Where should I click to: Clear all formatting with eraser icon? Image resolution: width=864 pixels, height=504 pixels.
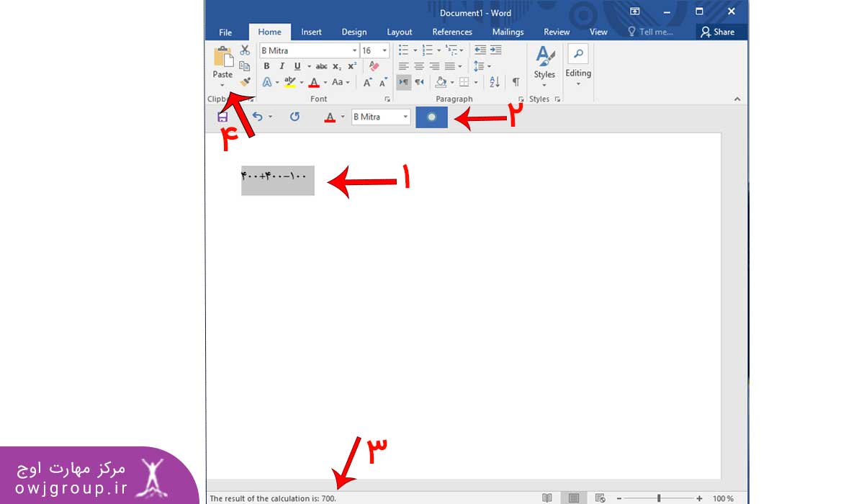pyautogui.click(x=373, y=66)
